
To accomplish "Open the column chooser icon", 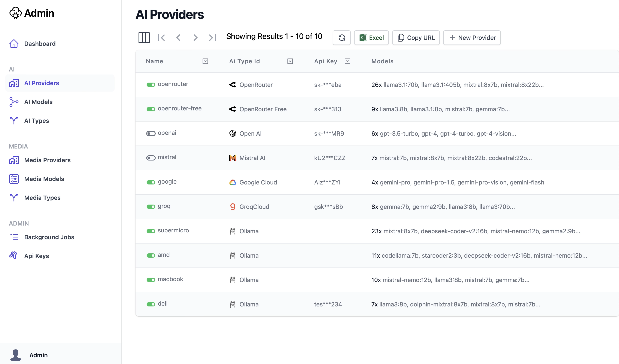I will [144, 37].
